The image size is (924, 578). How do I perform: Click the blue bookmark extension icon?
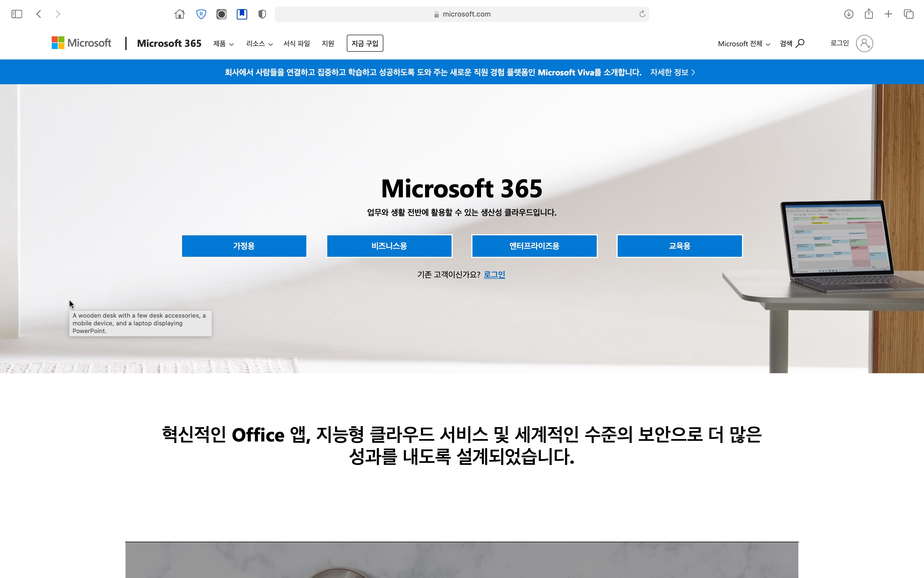coord(242,14)
